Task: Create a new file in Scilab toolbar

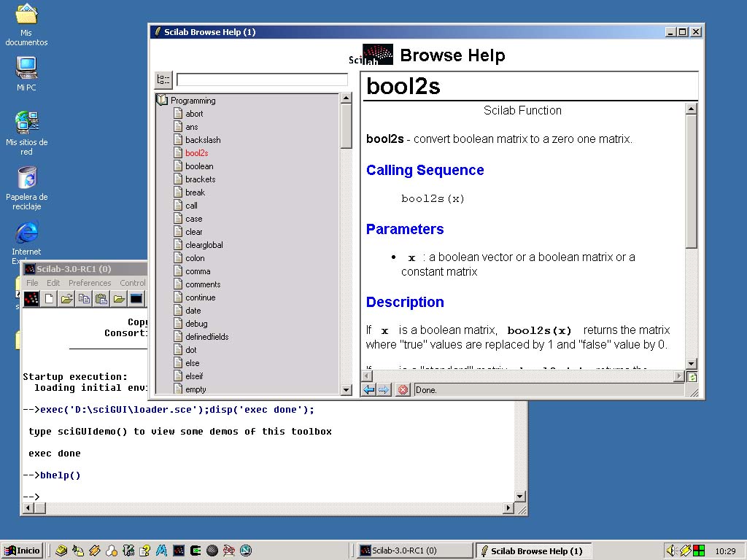Action: [49, 297]
